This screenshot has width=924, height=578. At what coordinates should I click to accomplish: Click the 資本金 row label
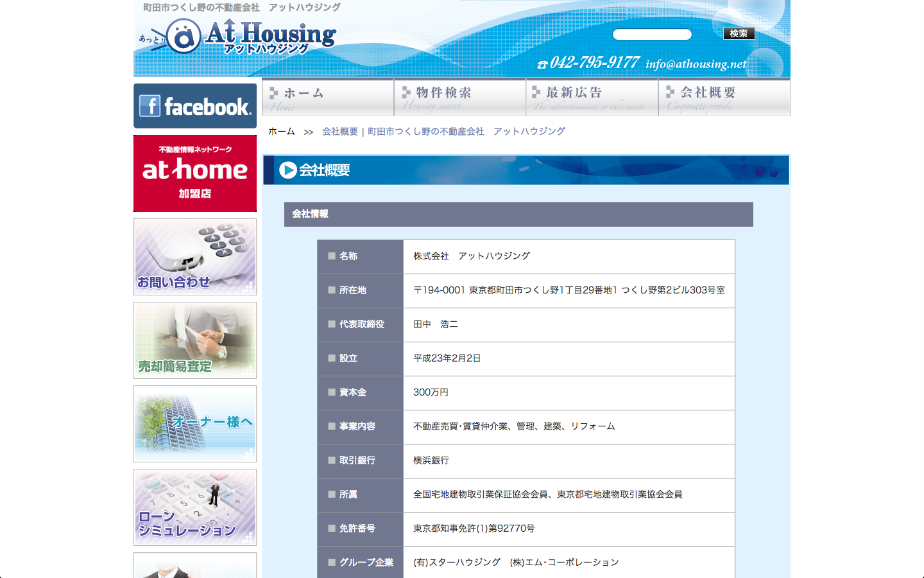[x=353, y=392]
